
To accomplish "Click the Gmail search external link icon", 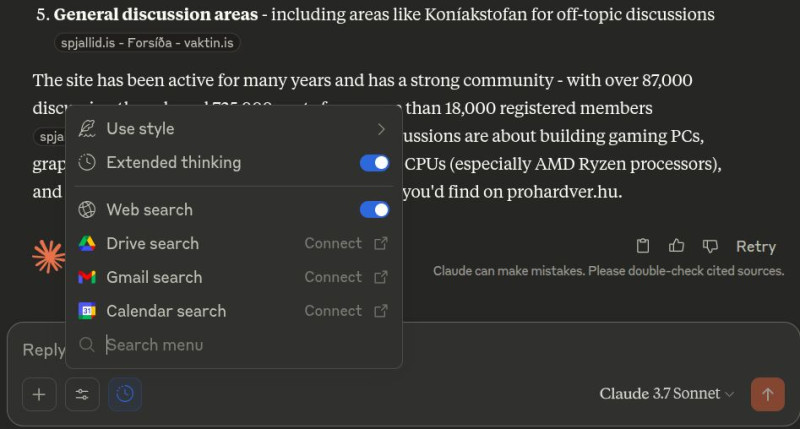I will (380, 277).
